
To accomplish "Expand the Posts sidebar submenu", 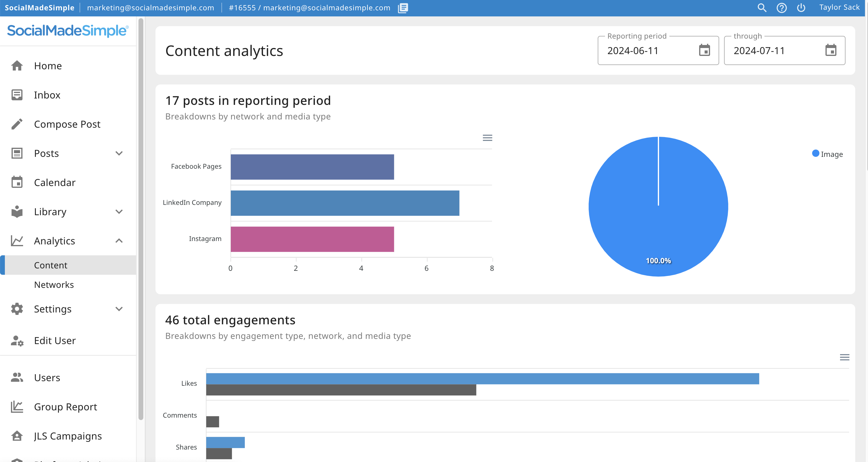I will coord(119,153).
